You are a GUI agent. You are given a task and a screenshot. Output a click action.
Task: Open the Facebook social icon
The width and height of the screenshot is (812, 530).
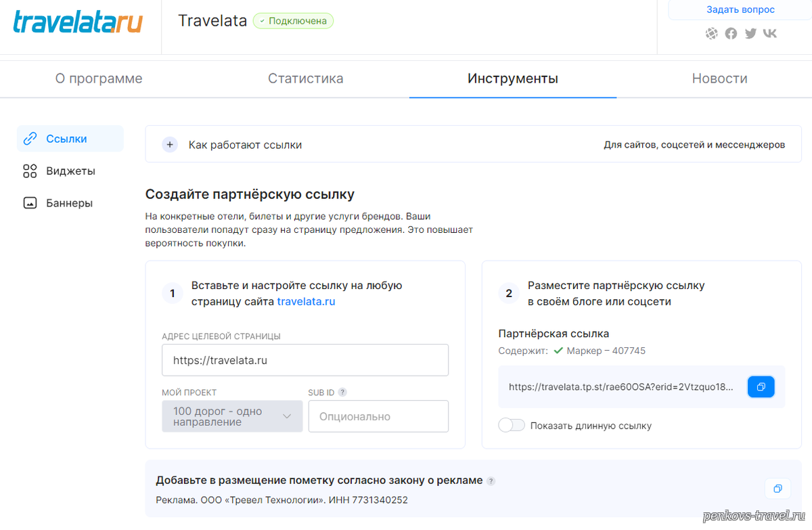731,33
